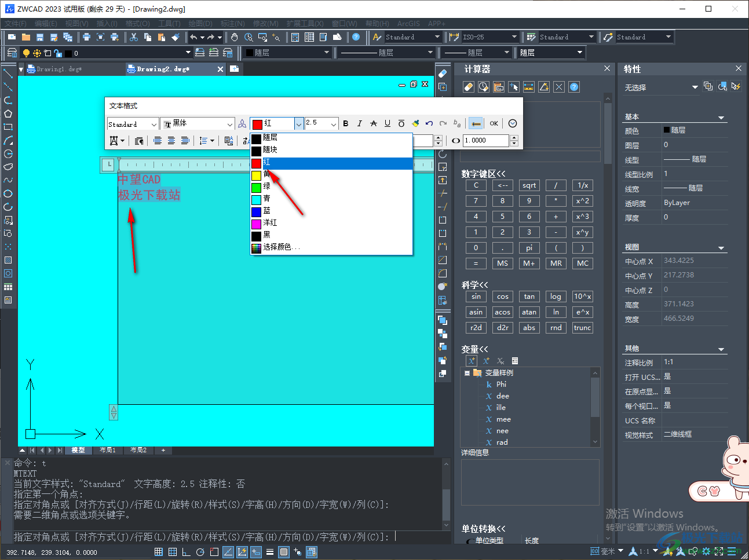The width and height of the screenshot is (749, 560).
Task: Toggle the layer lock icon
Action: pos(58,53)
